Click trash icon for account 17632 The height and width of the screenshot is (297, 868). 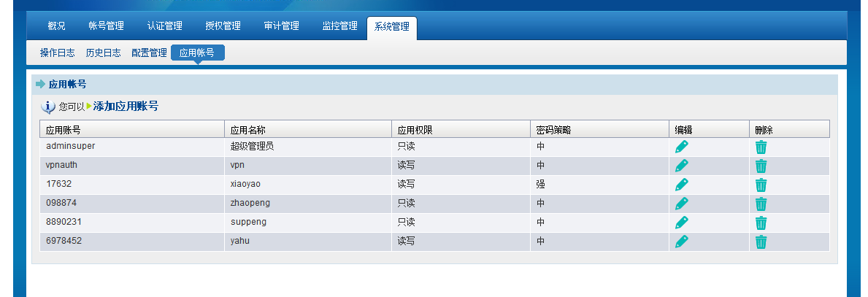point(761,185)
